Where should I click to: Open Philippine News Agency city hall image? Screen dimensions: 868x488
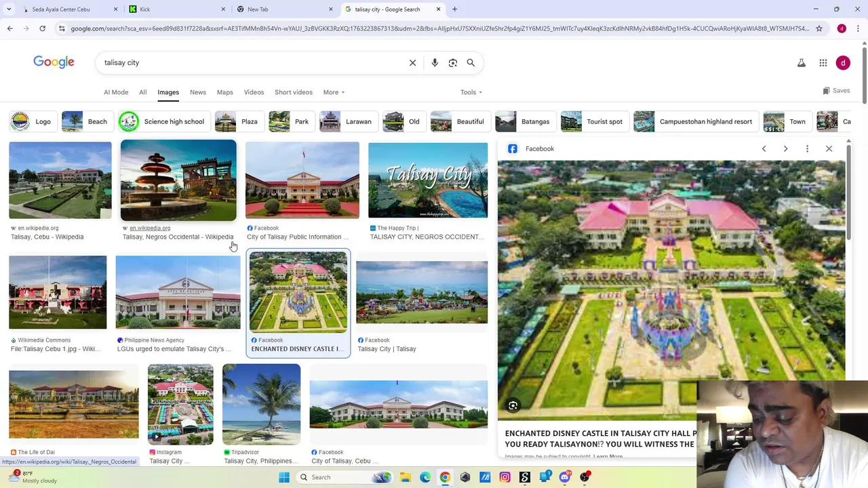point(178,292)
